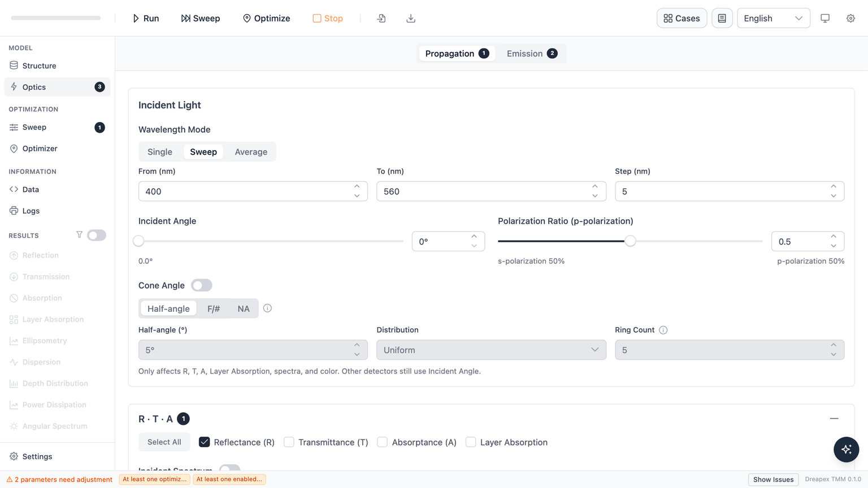Toggle the Cone Angle switch
Viewport: 868px width, 488px height.
click(202, 285)
